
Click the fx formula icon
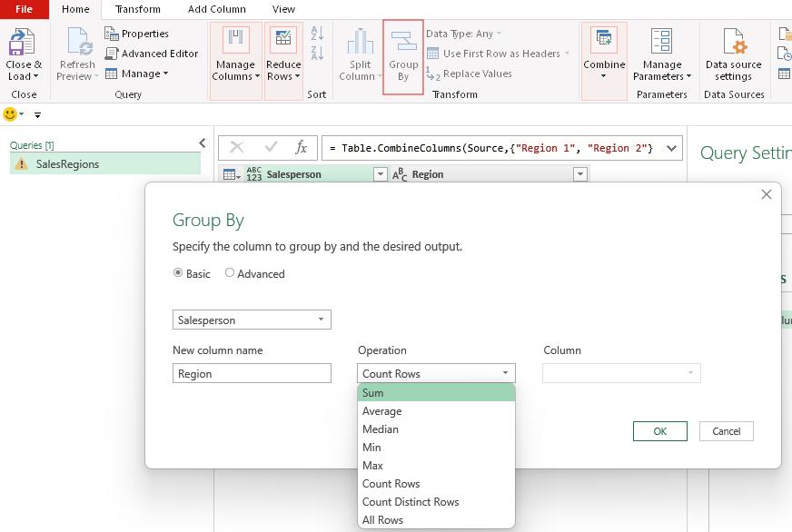(x=301, y=147)
